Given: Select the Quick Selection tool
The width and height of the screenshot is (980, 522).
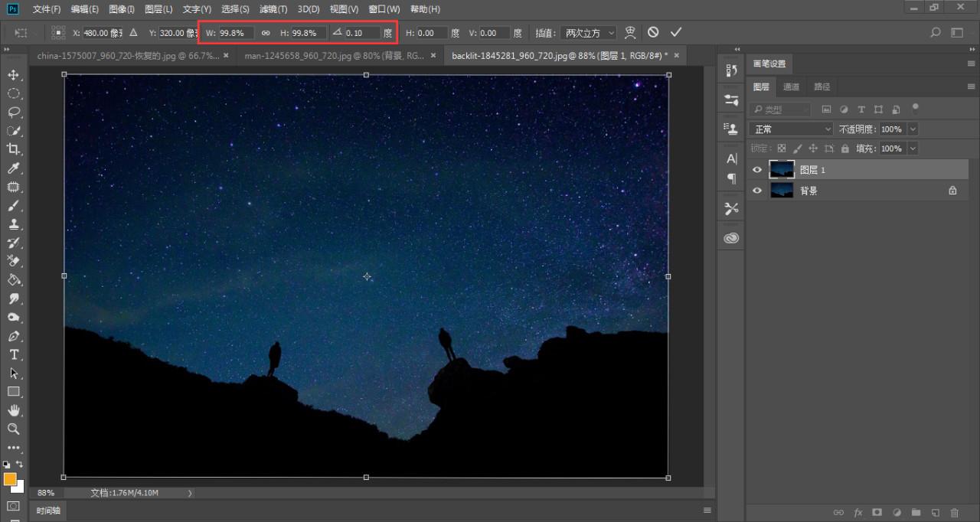Looking at the screenshot, I should (13, 131).
